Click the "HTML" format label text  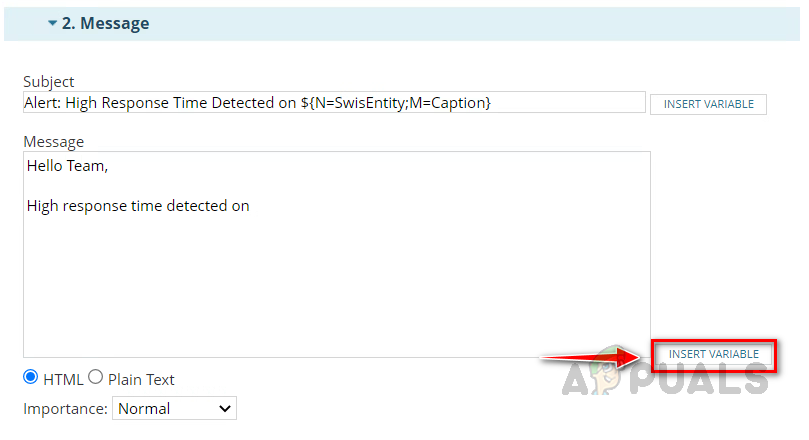(62, 379)
